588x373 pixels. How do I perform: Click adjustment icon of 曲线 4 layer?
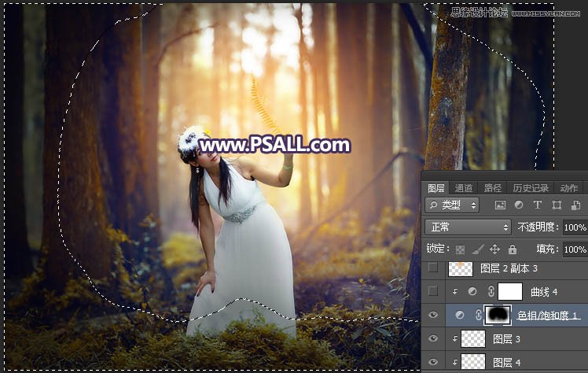[472, 292]
